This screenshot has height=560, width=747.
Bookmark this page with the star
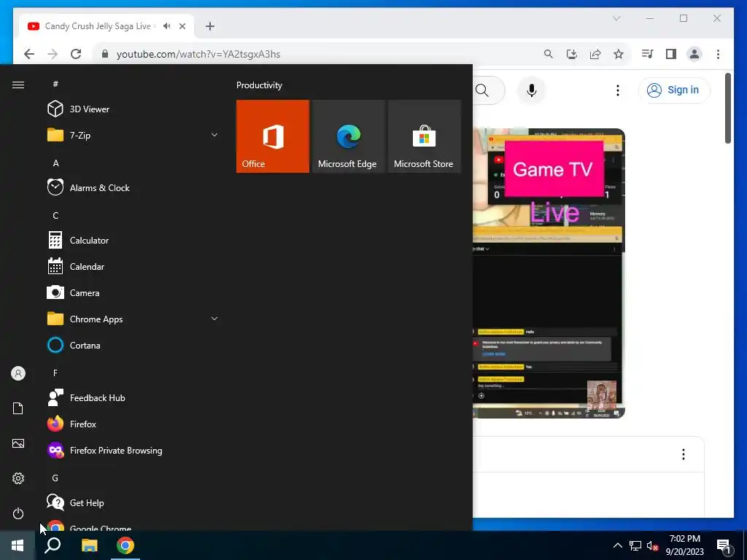(x=619, y=54)
